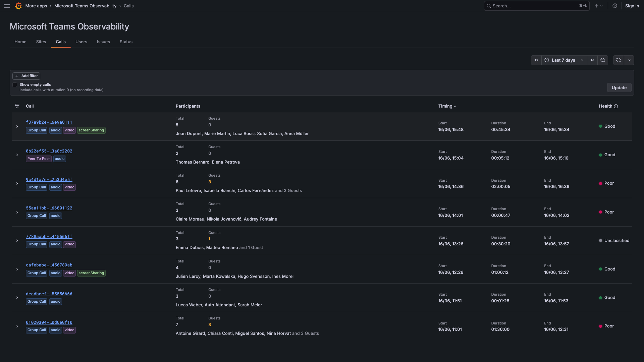Click screenSharing tag in f37a9b2e row
Screen dimensions: 644x362
pyautogui.click(x=91, y=130)
